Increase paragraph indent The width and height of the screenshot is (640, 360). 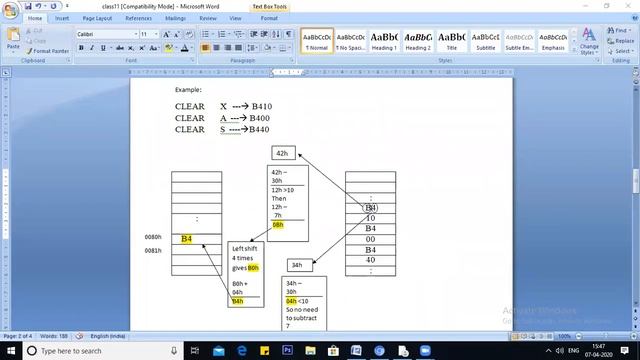coord(264,34)
